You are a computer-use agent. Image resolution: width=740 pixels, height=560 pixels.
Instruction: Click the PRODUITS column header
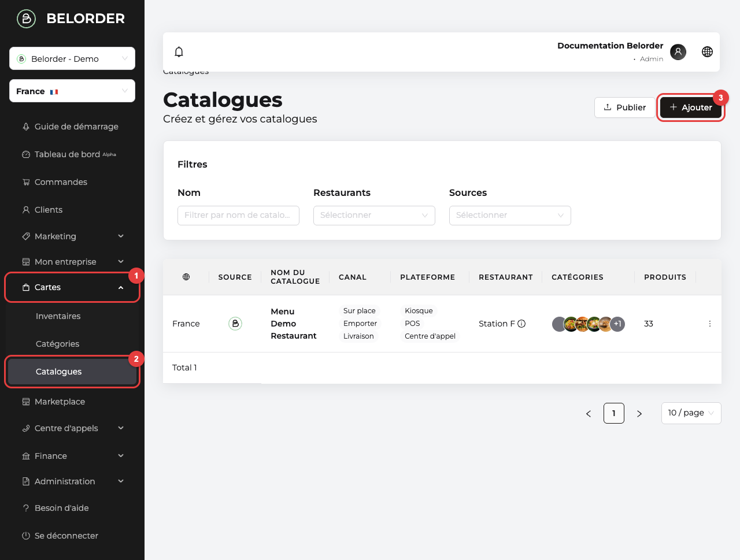665,277
